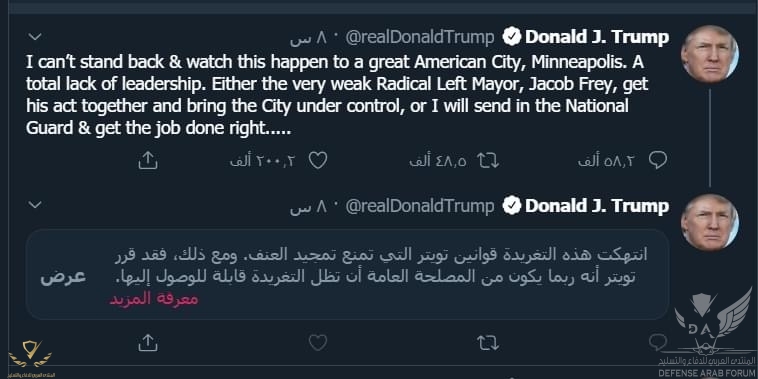Click the Donald J. Trump name on the first tweet

597,37
